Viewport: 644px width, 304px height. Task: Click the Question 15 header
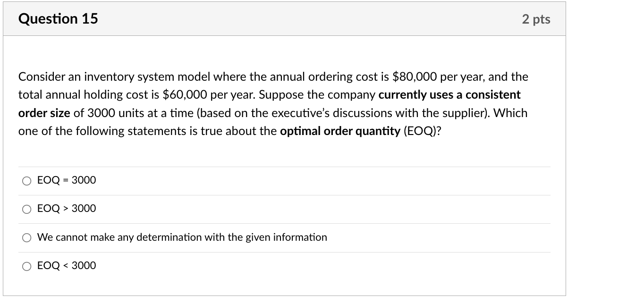coord(58,19)
